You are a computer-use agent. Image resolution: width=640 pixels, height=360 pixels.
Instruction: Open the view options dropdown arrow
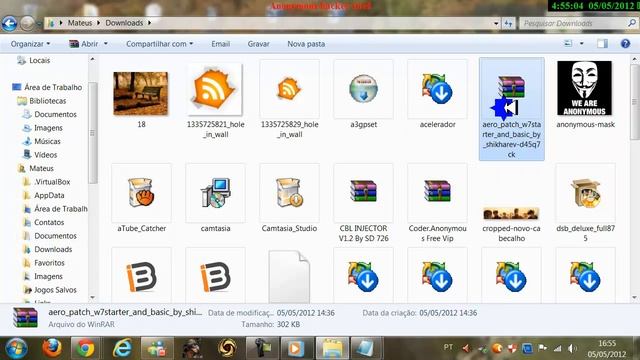point(582,43)
